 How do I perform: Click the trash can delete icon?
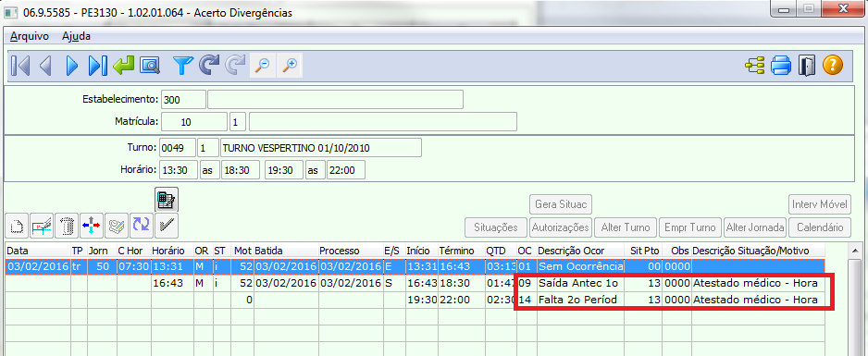tap(67, 226)
